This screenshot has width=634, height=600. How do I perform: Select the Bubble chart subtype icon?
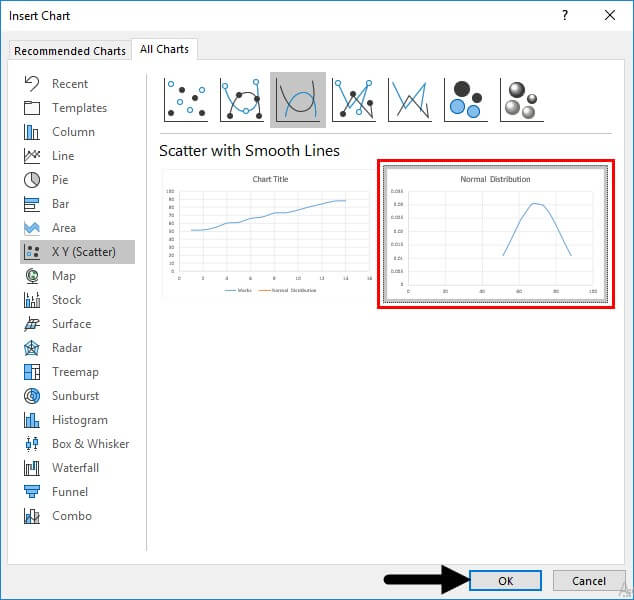pos(466,100)
